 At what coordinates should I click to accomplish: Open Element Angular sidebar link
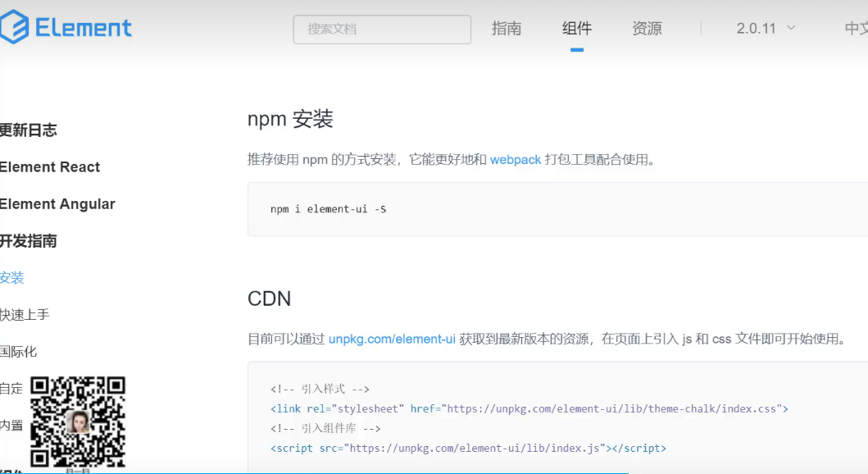pos(57,203)
